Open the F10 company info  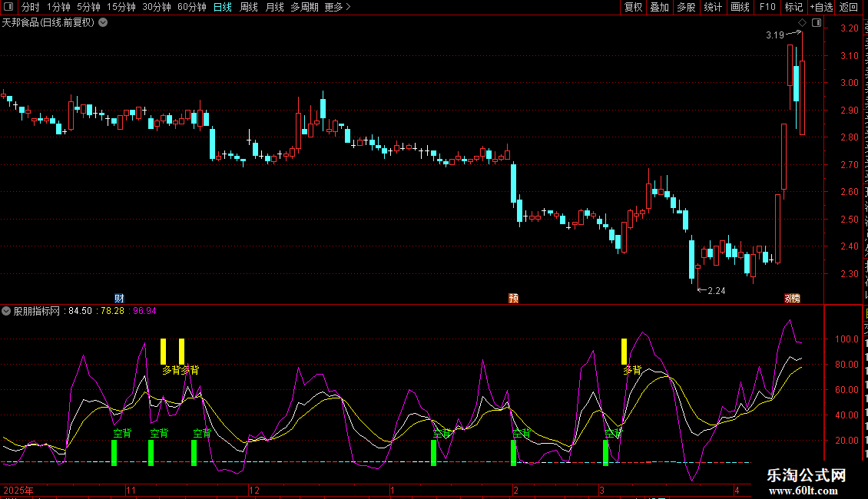click(x=767, y=7)
